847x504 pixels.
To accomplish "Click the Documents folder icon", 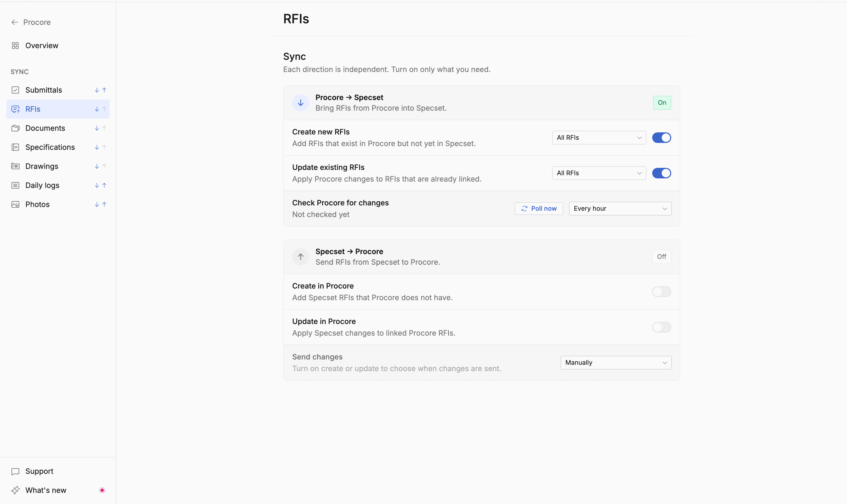I will coord(15,128).
